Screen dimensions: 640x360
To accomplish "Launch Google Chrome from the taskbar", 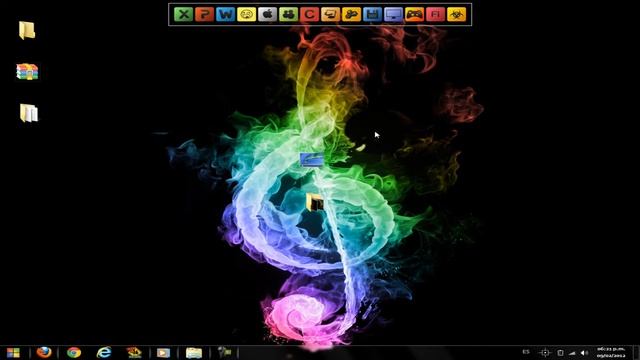I will pyautogui.click(x=74, y=352).
